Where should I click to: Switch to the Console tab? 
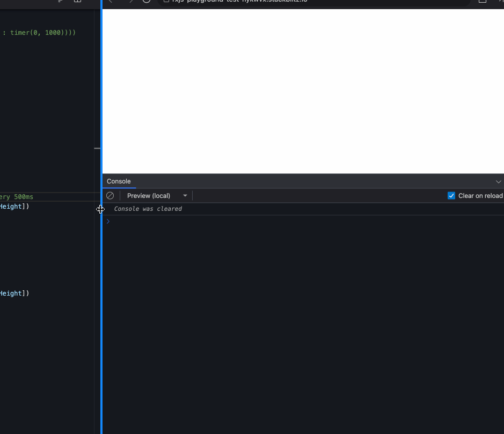(118, 181)
